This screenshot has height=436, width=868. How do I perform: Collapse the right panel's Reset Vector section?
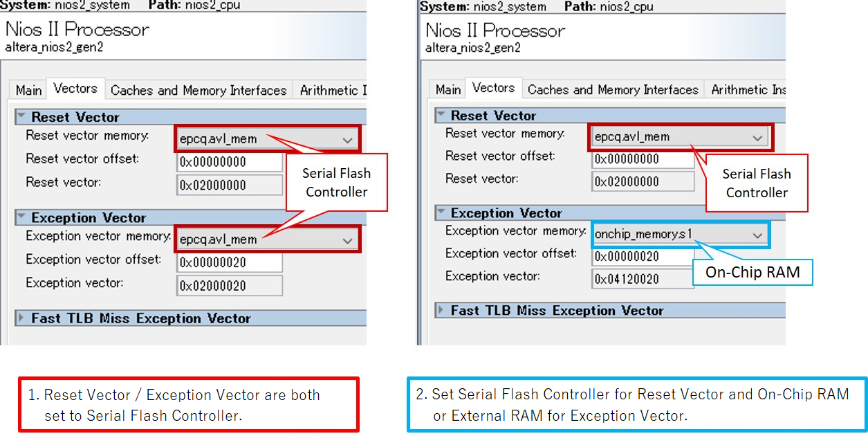coord(441,115)
